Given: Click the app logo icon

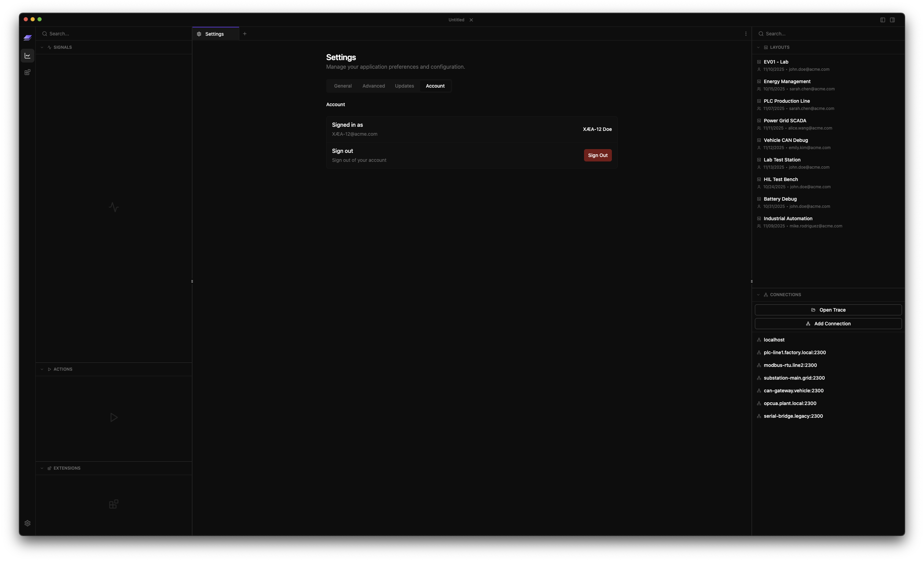Looking at the screenshot, I should pyautogui.click(x=27, y=38).
